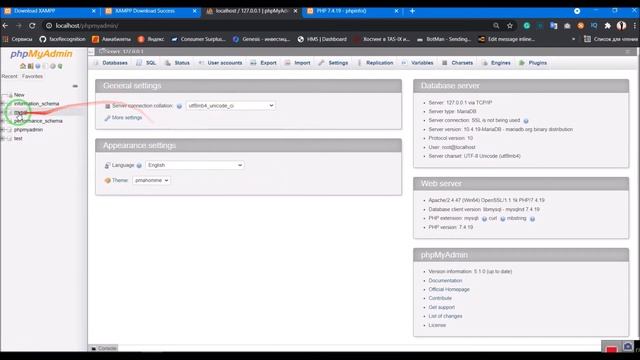Switch to the PHP 7.4.19 phpinfo browser tab

coord(352,11)
